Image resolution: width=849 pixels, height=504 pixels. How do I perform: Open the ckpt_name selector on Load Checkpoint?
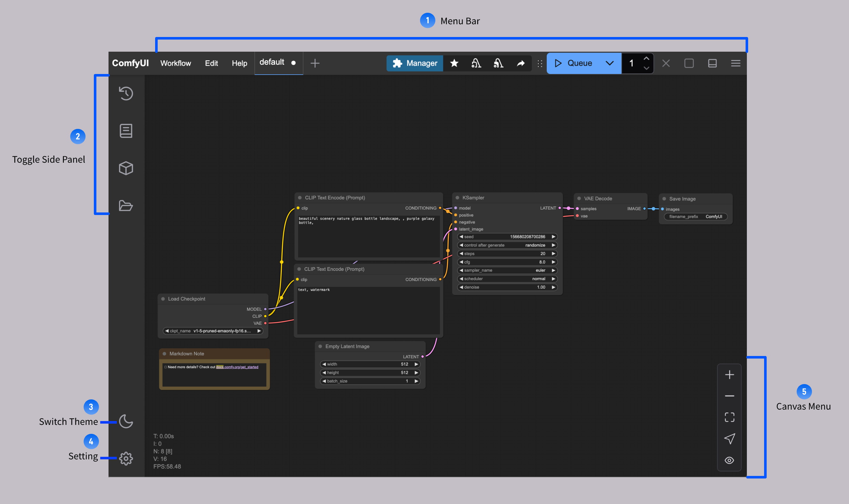[x=213, y=331]
